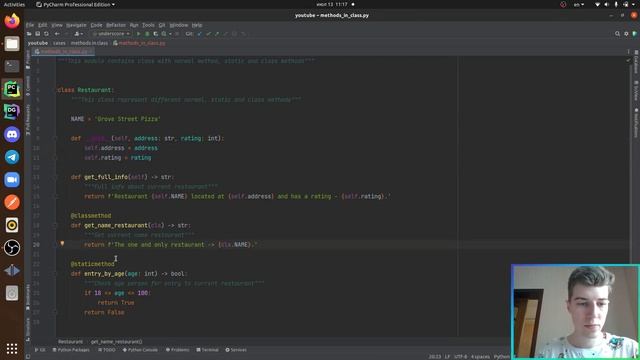The image size is (640, 360).
Task: Collapse the __init__ method fold marker
Action: (56, 138)
